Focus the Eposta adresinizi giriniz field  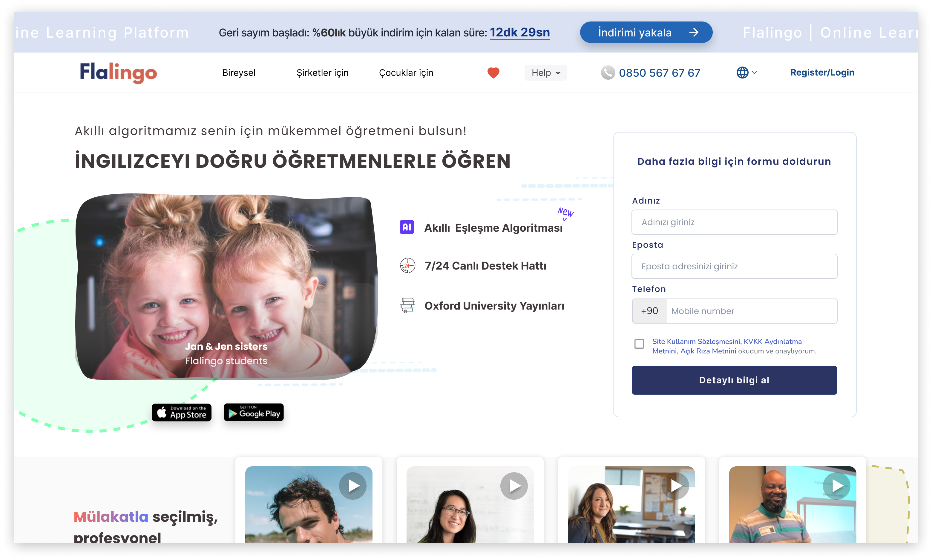(x=734, y=266)
